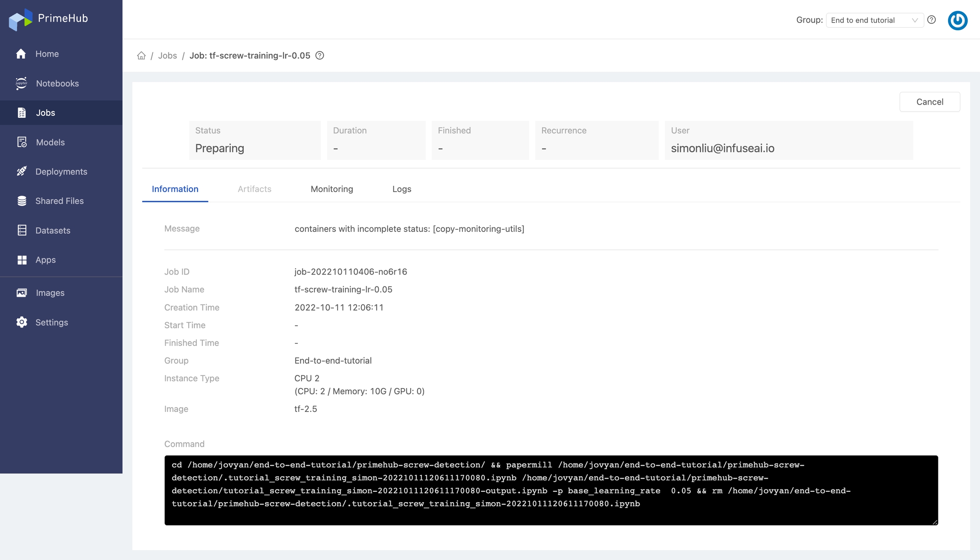980x560 pixels.
Task: Click Creation Time value 2022-10-11 12:06:11
Action: (339, 307)
